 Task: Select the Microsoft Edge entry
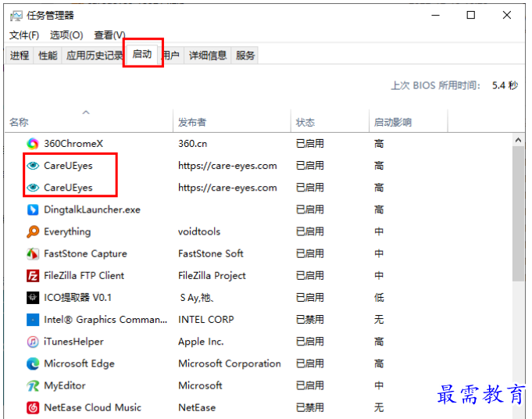point(79,363)
